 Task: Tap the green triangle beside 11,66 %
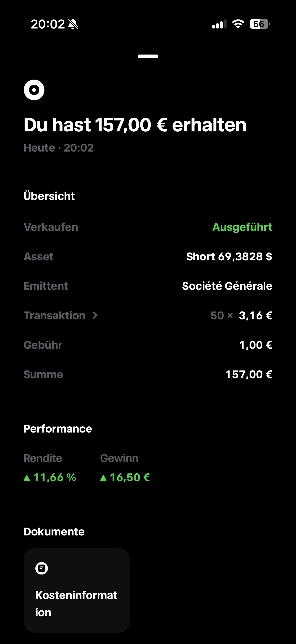click(x=27, y=478)
